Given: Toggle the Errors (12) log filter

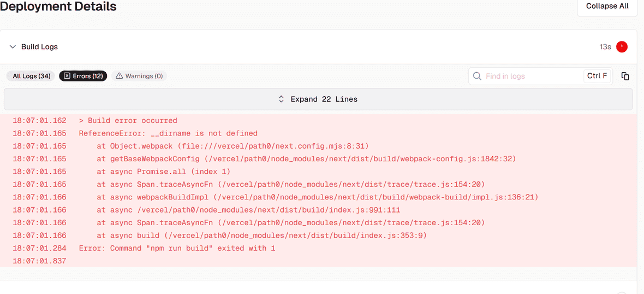Looking at the screenshot, I should coord(84,76).
